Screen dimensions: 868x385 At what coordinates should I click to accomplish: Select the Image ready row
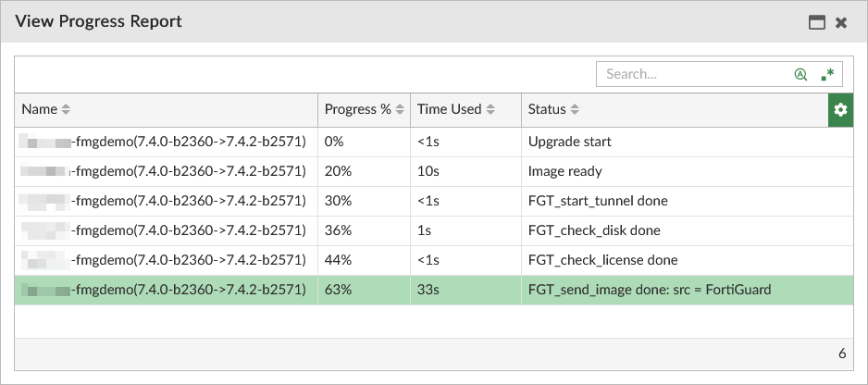[x=564, y=171]
